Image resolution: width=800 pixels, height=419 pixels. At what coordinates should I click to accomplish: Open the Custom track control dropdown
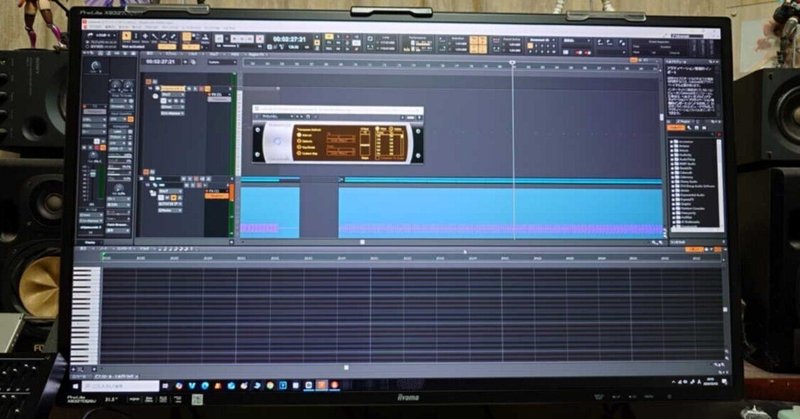coord(222,62)
